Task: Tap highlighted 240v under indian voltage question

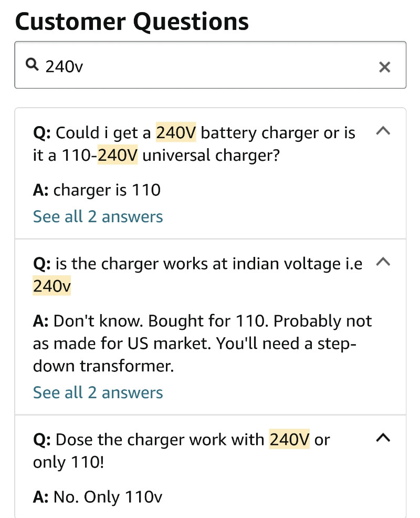Action: pyautogui.click(x=52, y=285)
